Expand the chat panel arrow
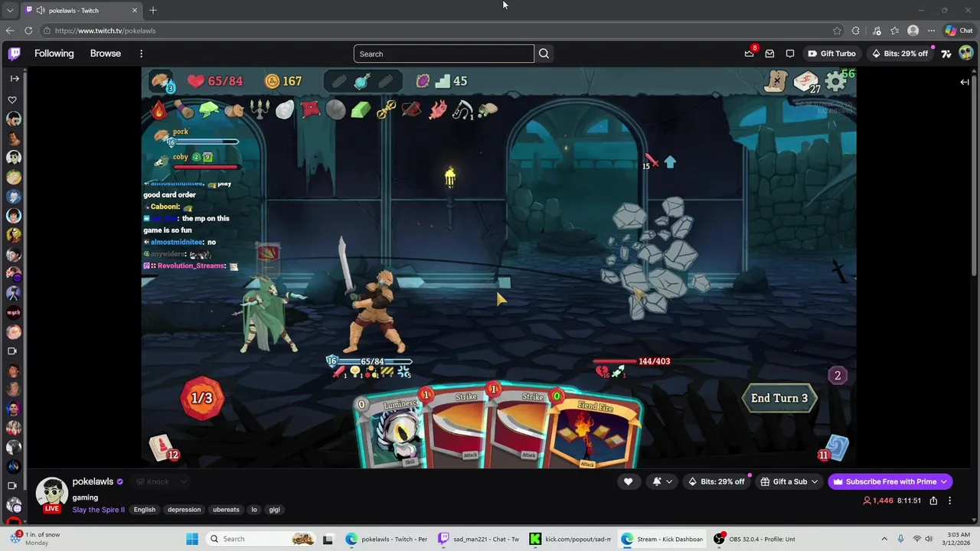 965,82
